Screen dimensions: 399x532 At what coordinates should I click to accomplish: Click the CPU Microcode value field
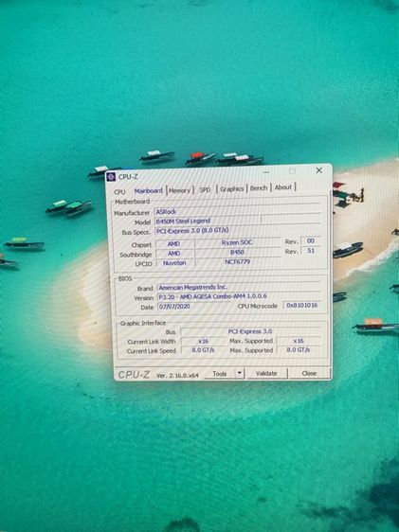pyautogui.click(x=302, y=306)
